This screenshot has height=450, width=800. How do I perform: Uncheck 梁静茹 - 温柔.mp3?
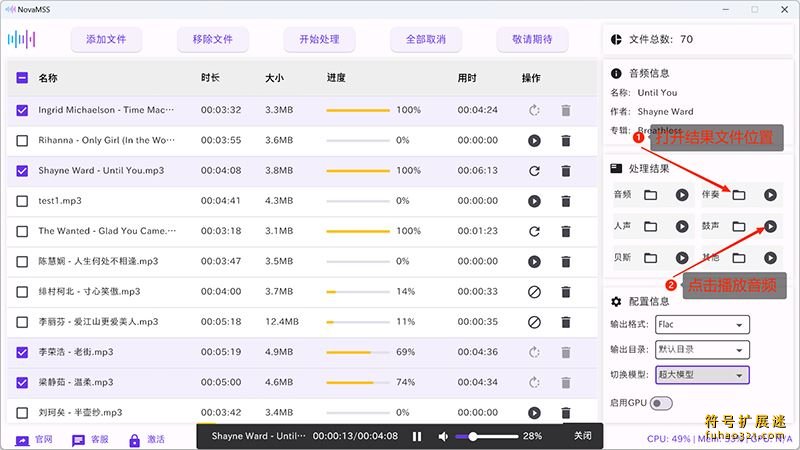click(22, 383)
